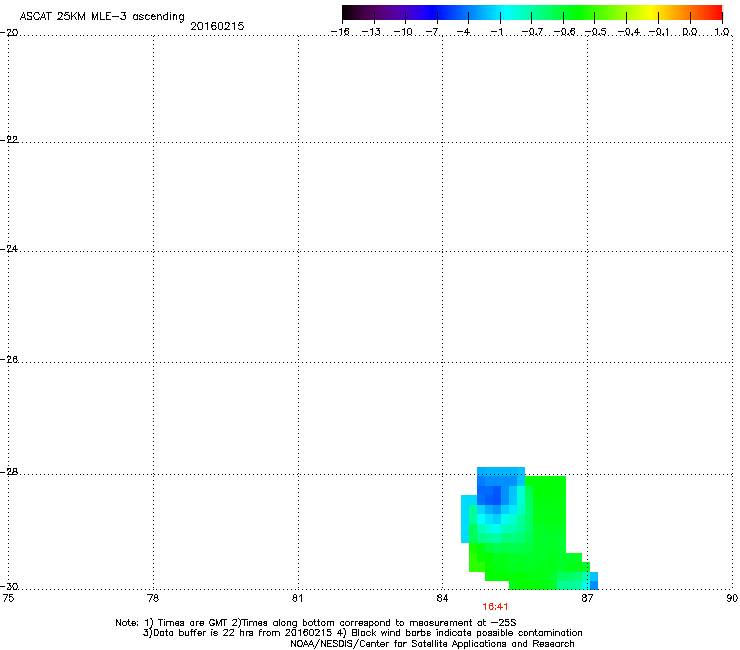Click the color scale bar's yellow section
Screen dimensions: 740x650
pyautogui.click(x=651, y=13)
